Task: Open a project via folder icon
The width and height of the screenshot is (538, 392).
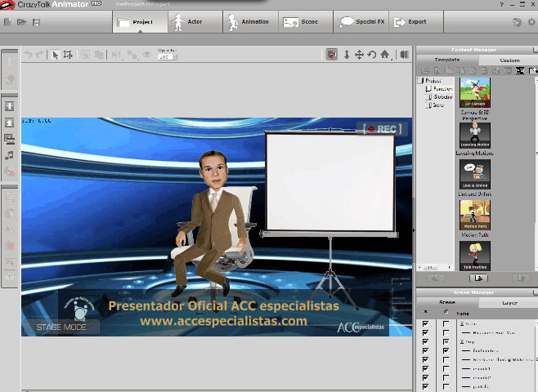Action: click(21, 22)
